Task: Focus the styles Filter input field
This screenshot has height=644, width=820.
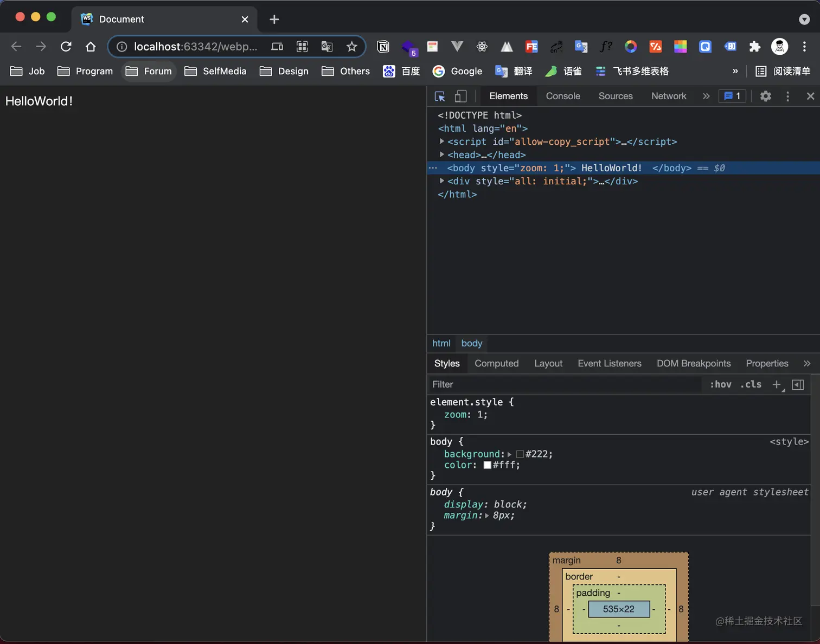Action: 564,384
